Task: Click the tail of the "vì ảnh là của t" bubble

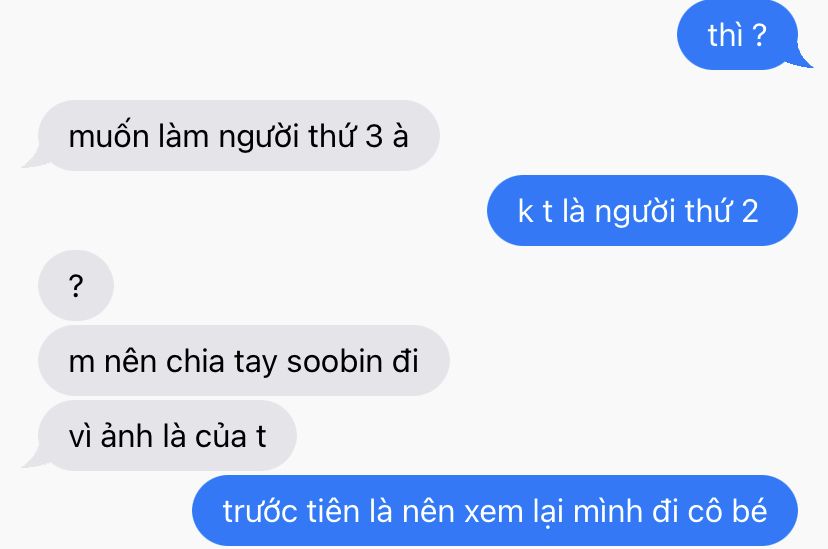Action: pos(33,459)
